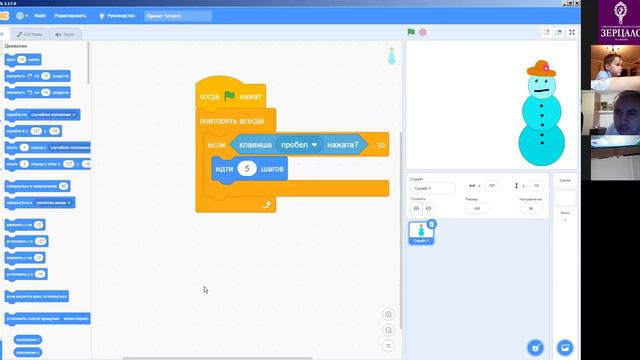This screenshot has width=640, height=360.
Task: Select Спрайт 1 thumbnail in sprite list
Action: [x=421, y=233]
